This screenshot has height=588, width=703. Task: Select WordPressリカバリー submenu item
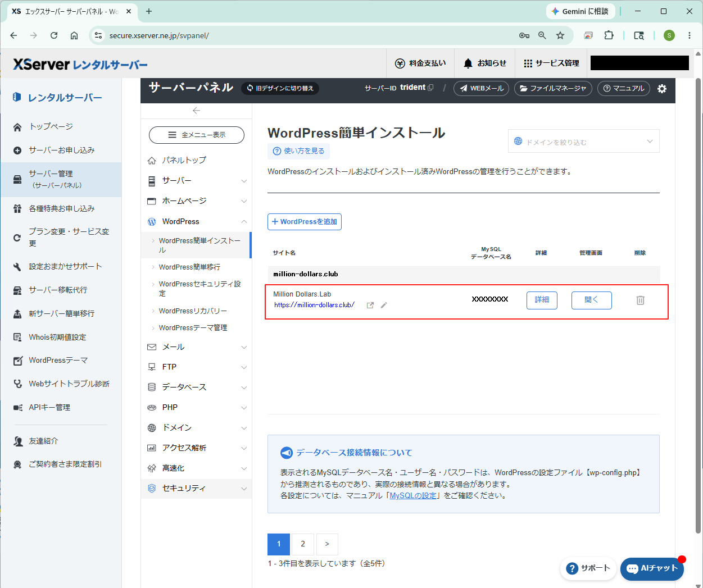point(193,311)
